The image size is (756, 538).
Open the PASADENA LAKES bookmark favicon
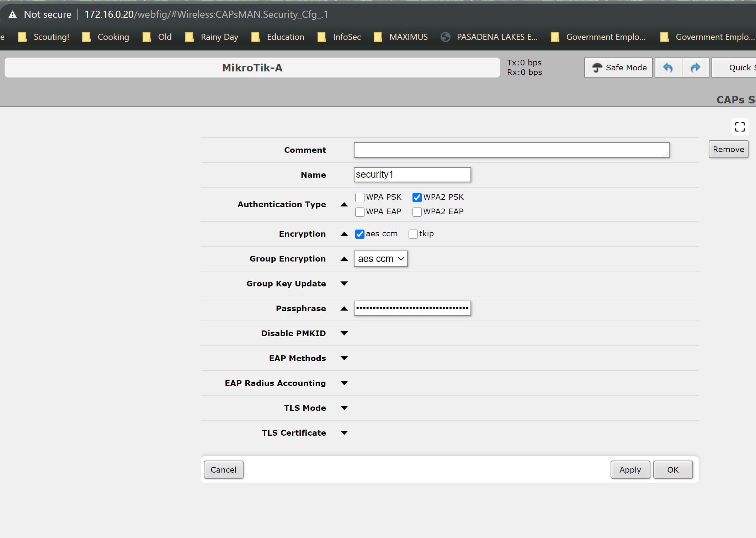pyautogui.click(x=445, y=37)
